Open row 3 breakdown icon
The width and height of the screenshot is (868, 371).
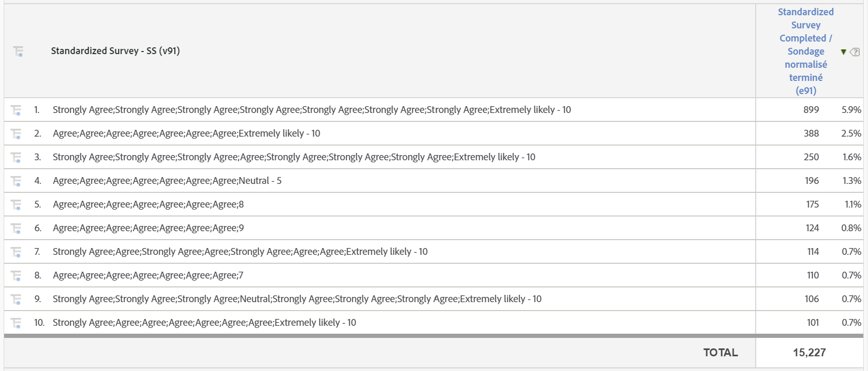pos(16,158)
